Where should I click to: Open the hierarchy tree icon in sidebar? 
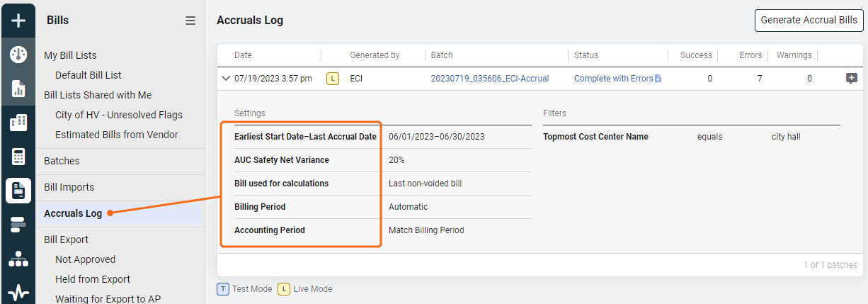18,259
